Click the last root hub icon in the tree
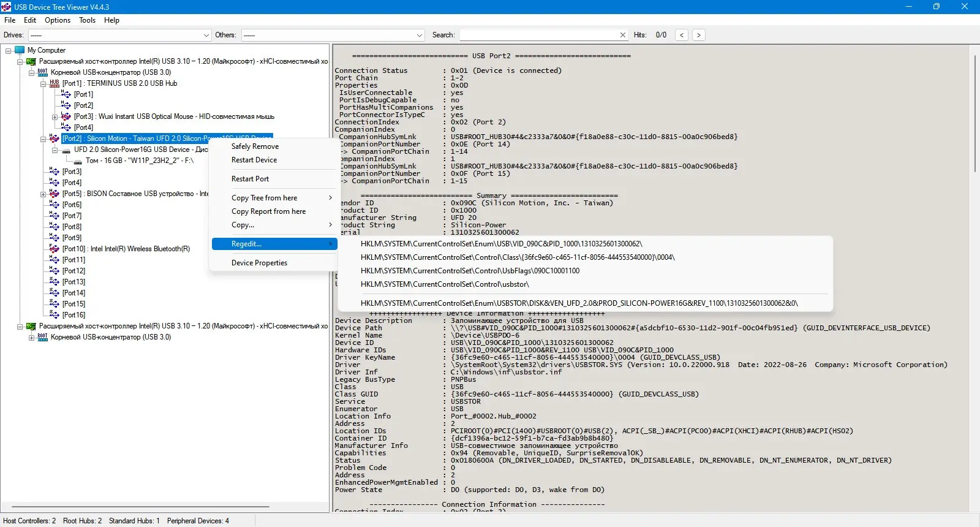 tap(42, 337)
